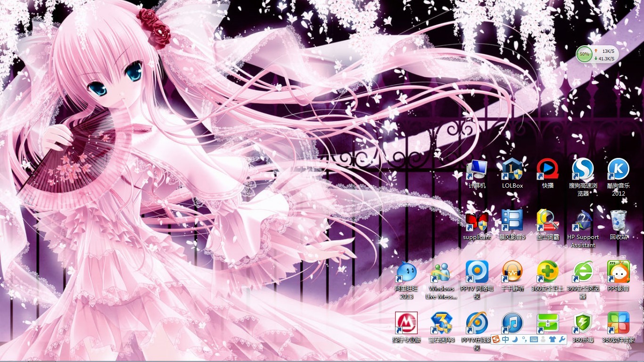The height and width of the screenshot is (362, 644).
Task: Launch the LOLBox shortcut
Action: coord(512,174)
